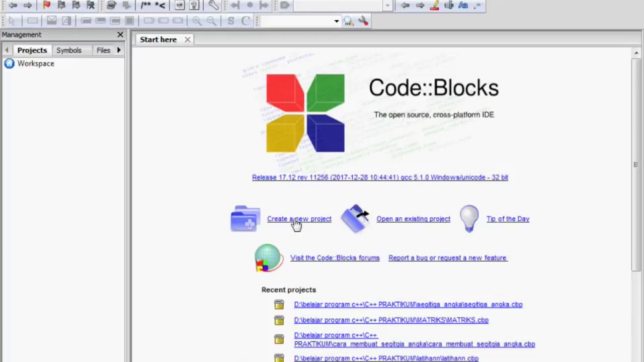Click the search text input field
The image size is (644, 362).
297,21
